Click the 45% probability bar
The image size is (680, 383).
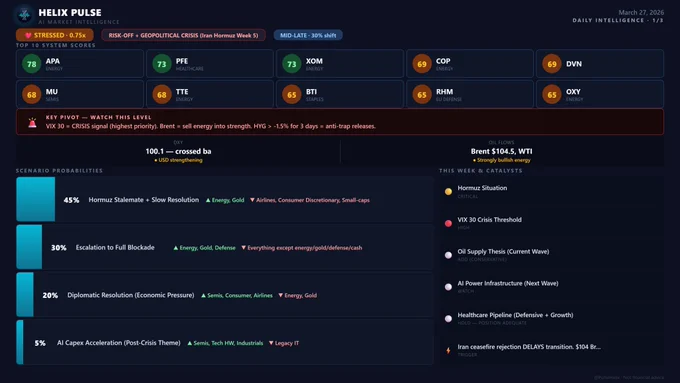pos(36,199)
